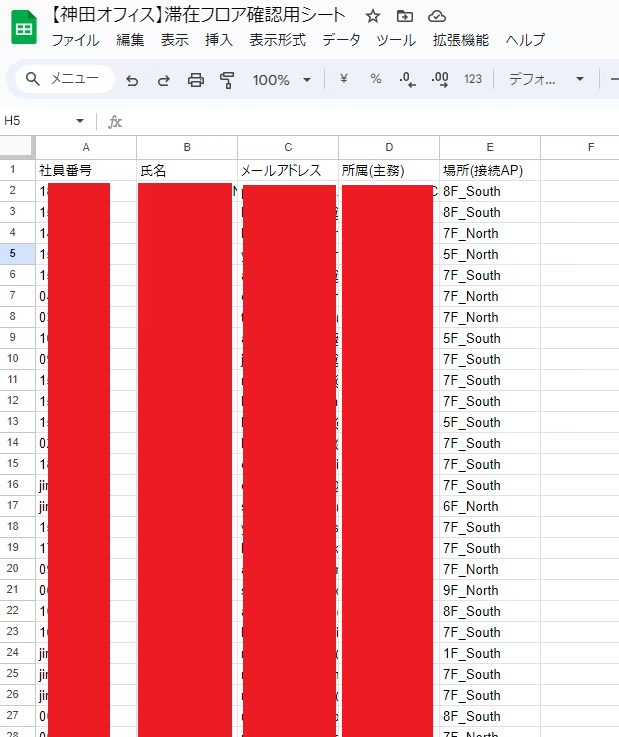
Task: Select 7F_North in row 20
Action: click(x=490, y=569)
